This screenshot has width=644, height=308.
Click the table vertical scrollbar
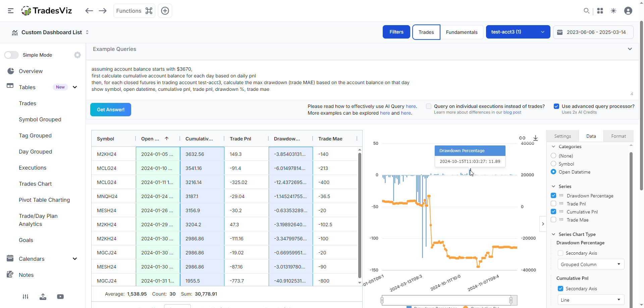pyautogui.click(x=360, y=215)
